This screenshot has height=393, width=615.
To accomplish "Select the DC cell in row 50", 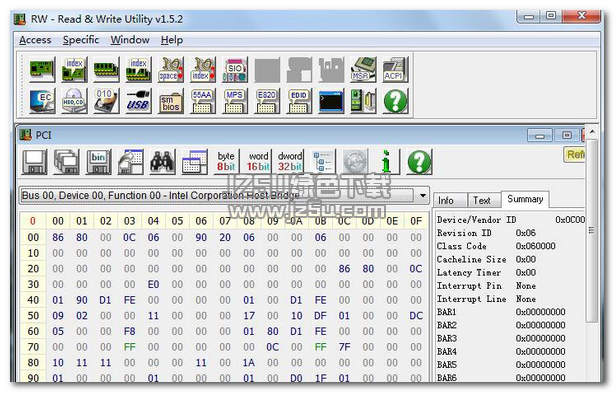I will [416, 316].
